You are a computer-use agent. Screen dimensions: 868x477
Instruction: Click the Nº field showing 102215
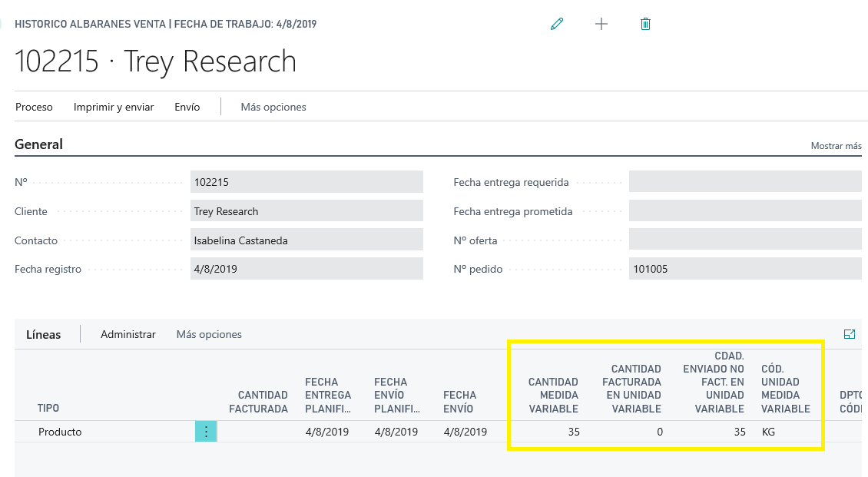click(306, 182)
